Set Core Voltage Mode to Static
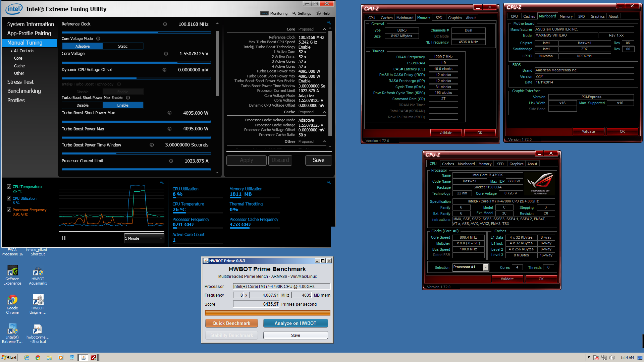This screenshot has height=362, width=644. click(123, 46)
